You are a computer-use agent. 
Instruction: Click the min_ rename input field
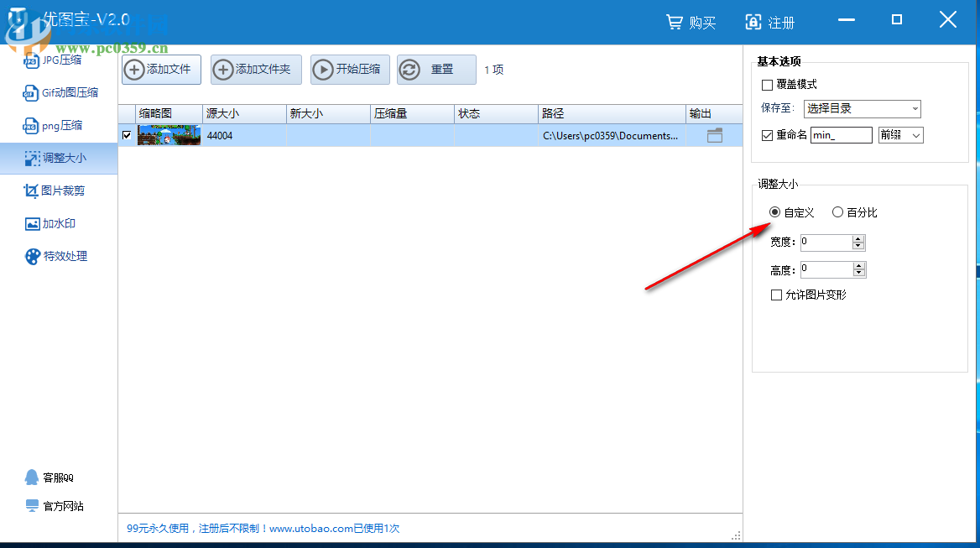[842, 135]
